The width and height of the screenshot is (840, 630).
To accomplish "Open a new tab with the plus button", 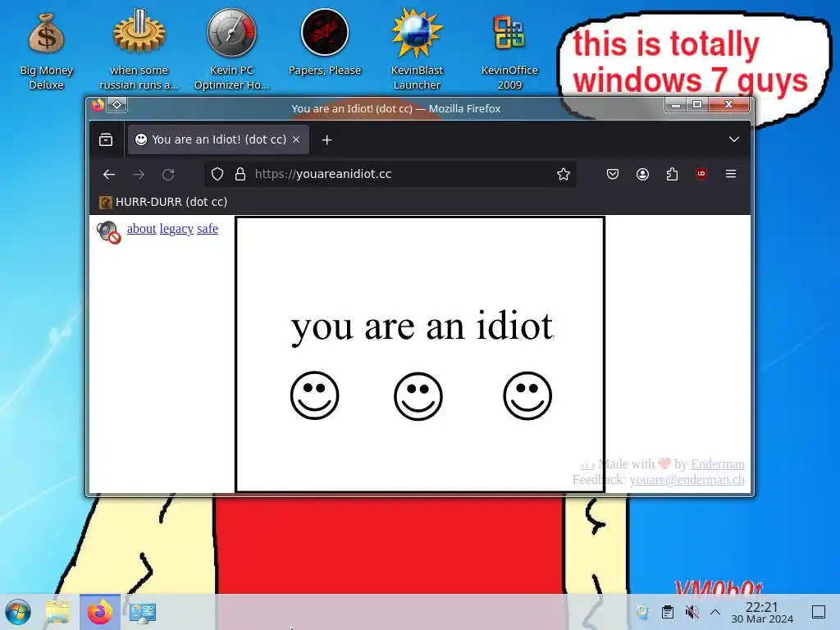I will [326, 139].
